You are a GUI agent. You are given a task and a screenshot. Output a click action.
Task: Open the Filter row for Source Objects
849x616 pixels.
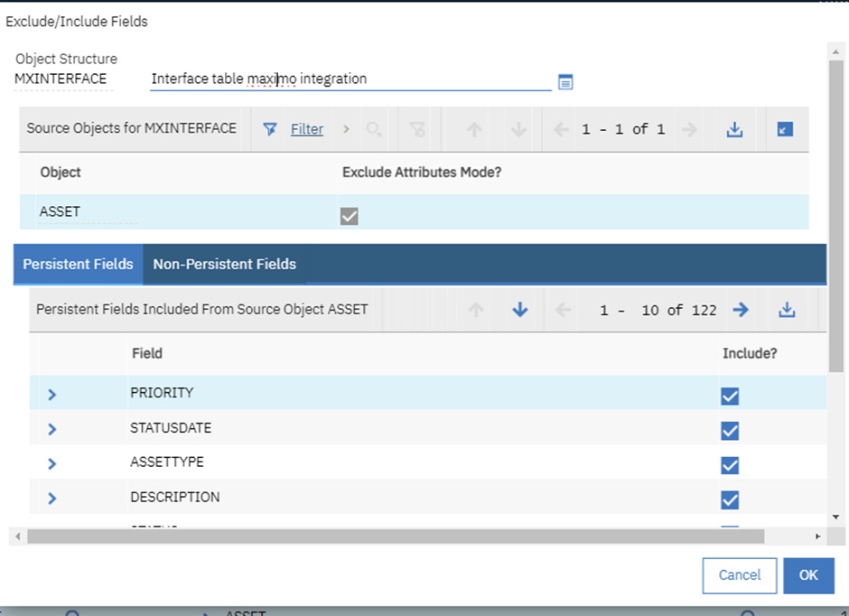tap(306, 129)
